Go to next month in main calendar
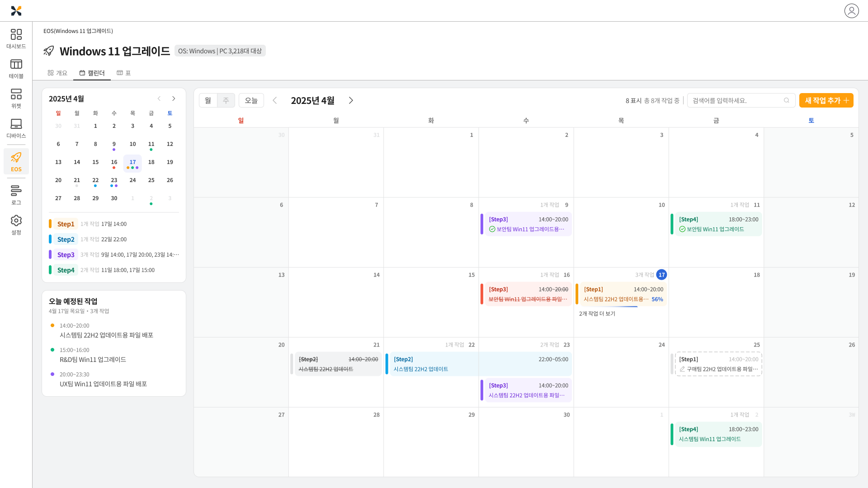Image resolution: width=868 pixels, height=488 pixels. click(x=351, y=100)
